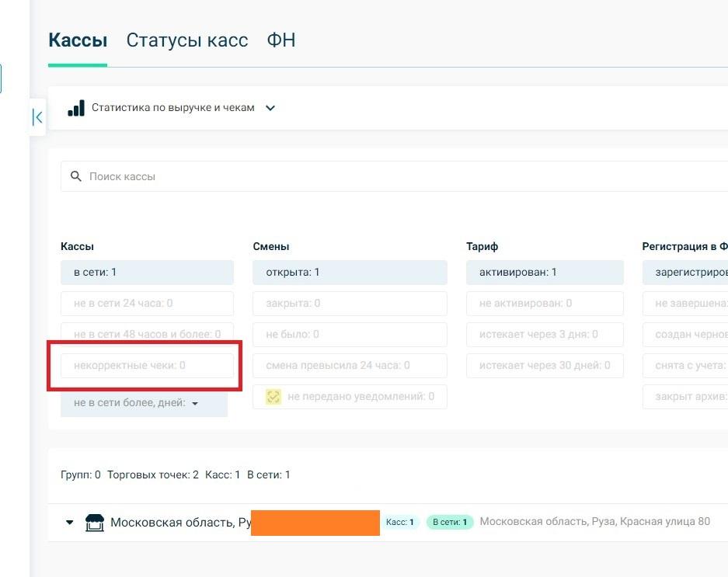
Task: Select the Кассы tab
Action: point(78,40)
